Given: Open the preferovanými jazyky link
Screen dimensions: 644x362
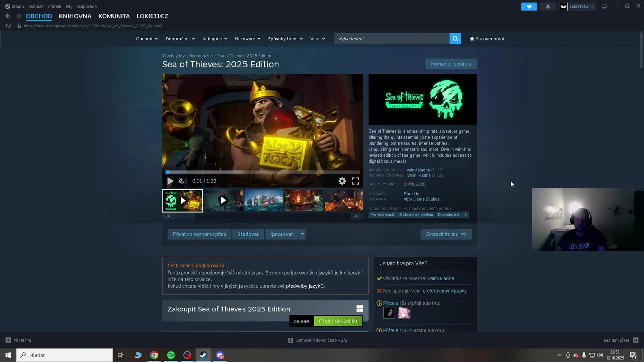Looking at the screenshot, I should 445,291.
